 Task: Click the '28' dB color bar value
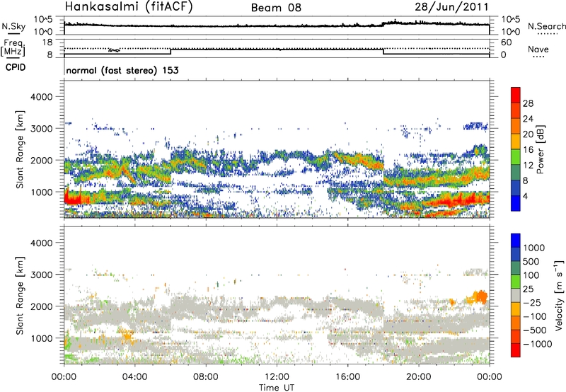[x=528, y=103]
